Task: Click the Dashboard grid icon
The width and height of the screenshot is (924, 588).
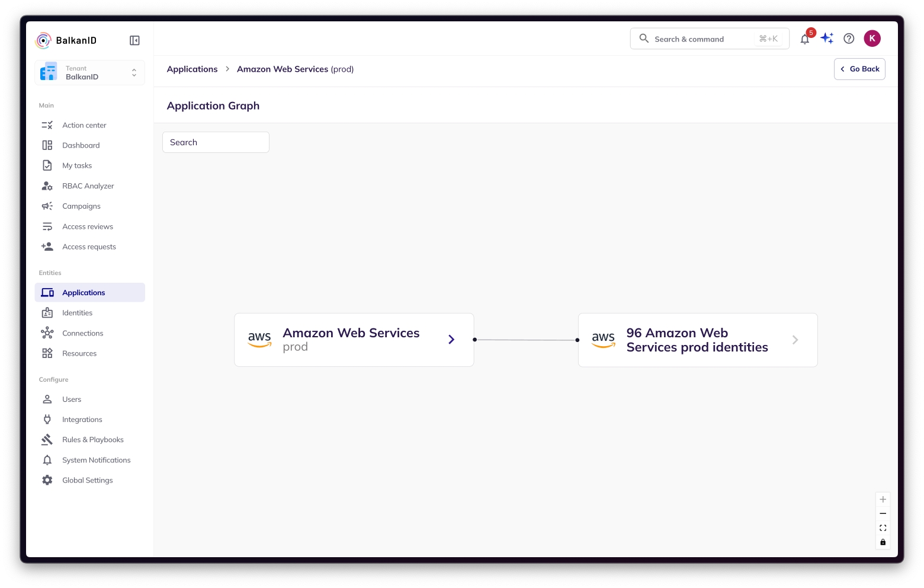Action: (x=47, y=145)
